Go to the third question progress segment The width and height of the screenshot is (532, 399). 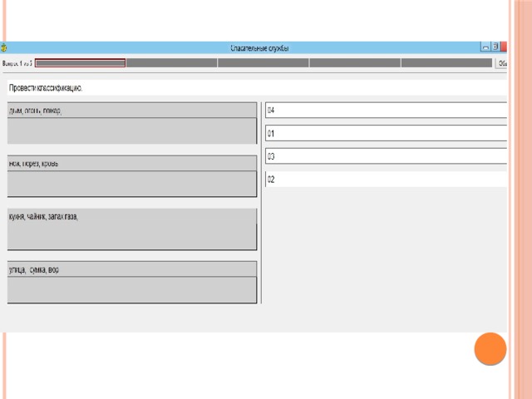pos(263,63)
